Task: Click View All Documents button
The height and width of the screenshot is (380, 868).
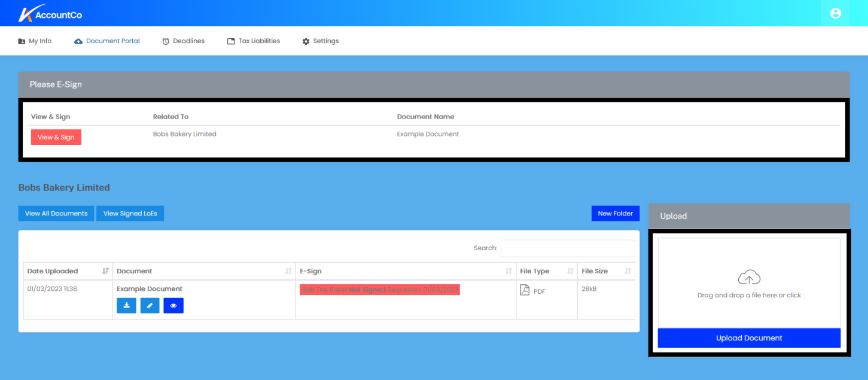Action: pos(56,214)
